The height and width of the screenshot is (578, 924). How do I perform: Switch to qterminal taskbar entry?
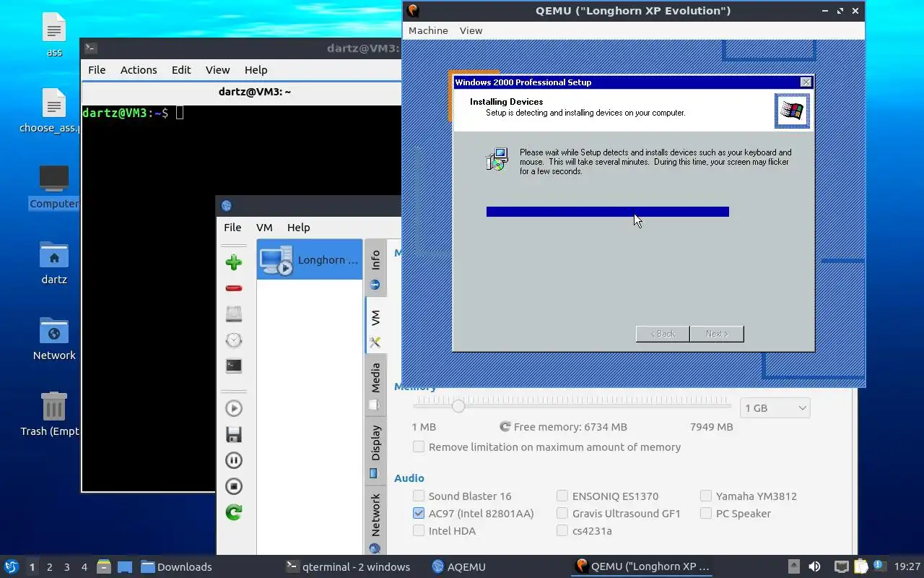[348, 567]
